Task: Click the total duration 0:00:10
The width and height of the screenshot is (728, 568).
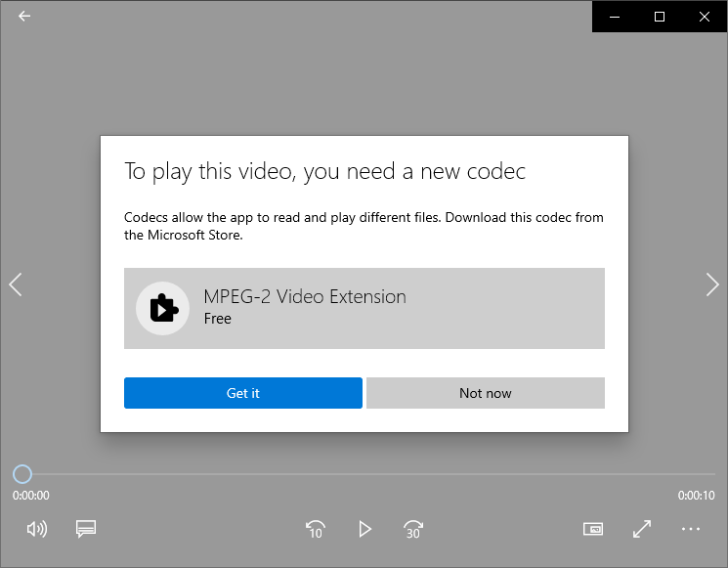Action: click(x=696, y=496)
